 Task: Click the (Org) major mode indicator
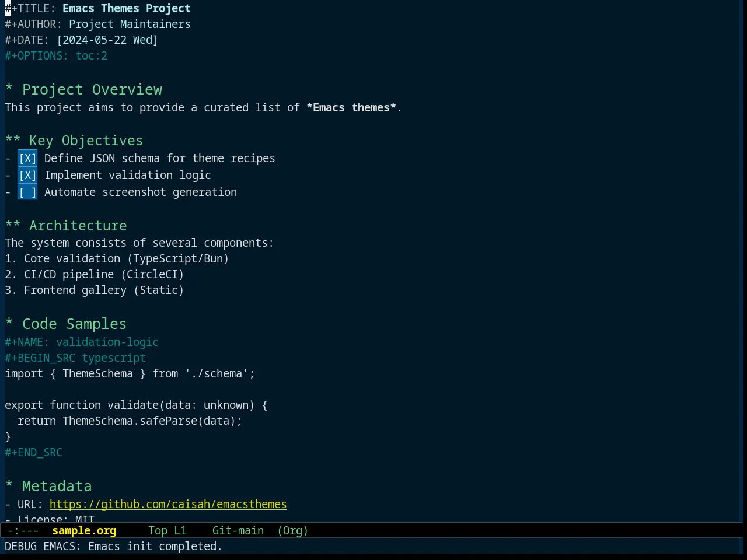tap(292, 530)
